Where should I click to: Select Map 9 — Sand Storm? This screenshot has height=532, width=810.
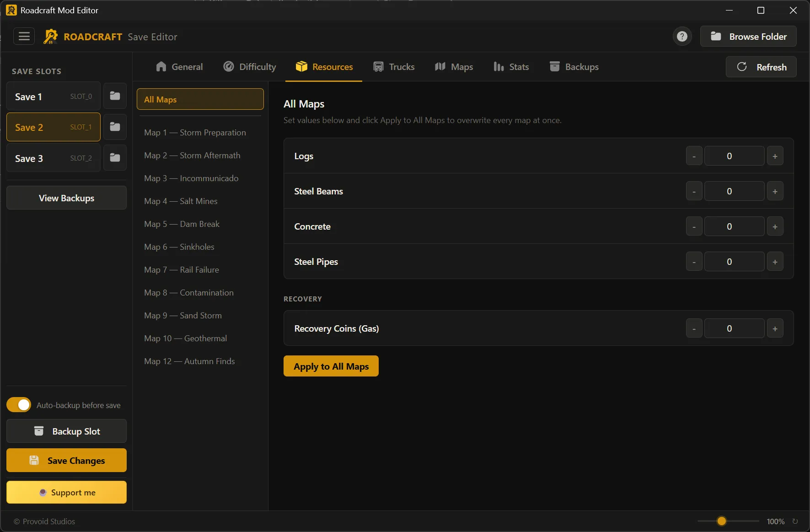point(200,316)
